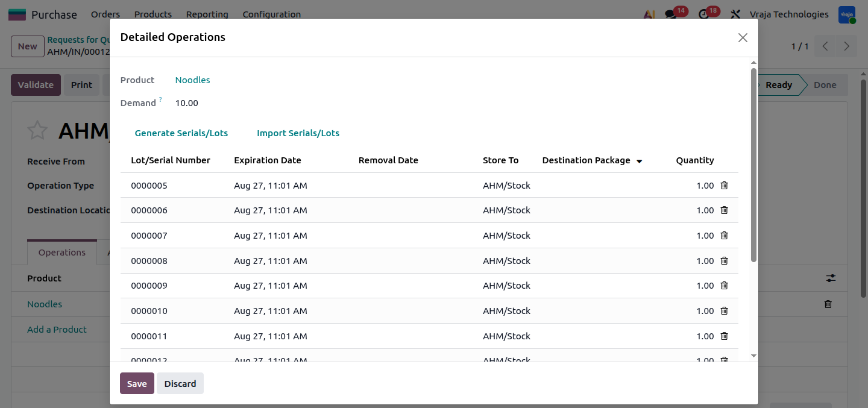
Task: Delete lot 0000006 row with trash icon
Action: point(725,210)
